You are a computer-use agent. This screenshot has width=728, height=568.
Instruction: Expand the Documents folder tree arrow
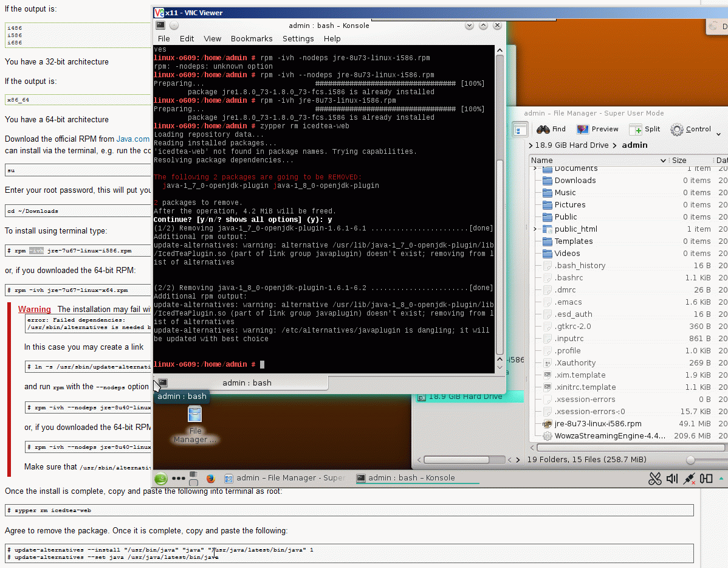point(535,168)
